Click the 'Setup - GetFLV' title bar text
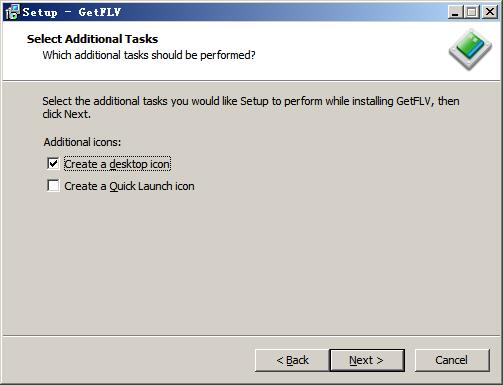This screenshot has height=385, width=503. 72,12
